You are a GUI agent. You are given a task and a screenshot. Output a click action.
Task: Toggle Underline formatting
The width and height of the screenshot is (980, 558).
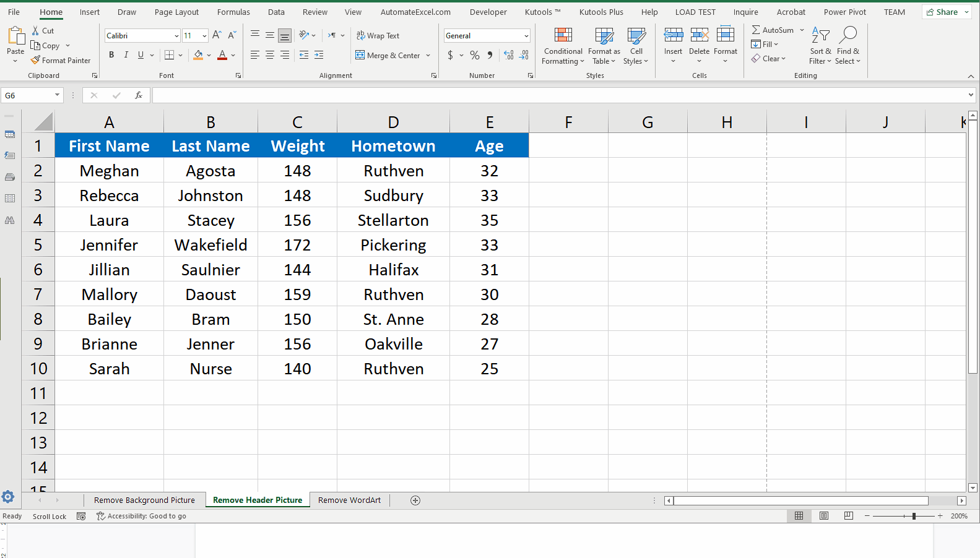click(x=141, y=55)
